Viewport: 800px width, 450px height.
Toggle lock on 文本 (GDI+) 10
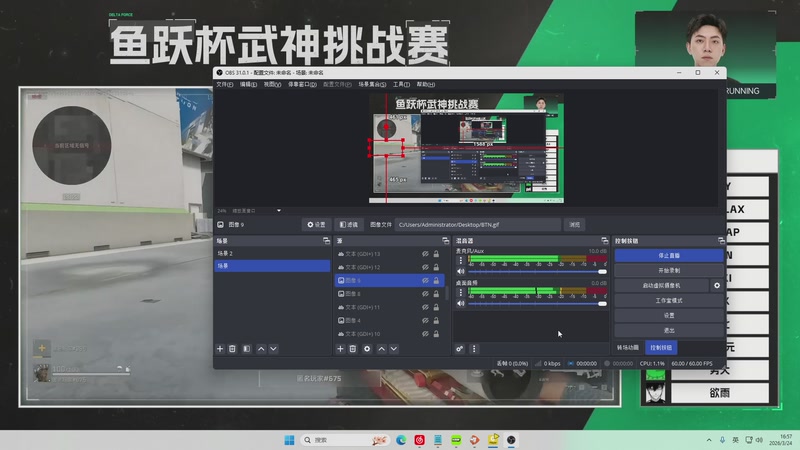(436, 334)
